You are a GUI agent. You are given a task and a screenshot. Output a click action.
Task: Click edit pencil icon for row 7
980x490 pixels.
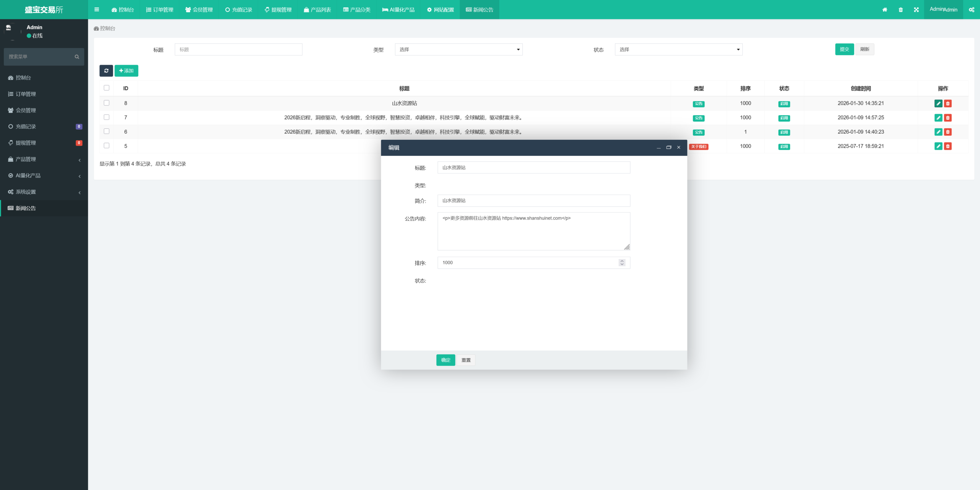(938, 118)
